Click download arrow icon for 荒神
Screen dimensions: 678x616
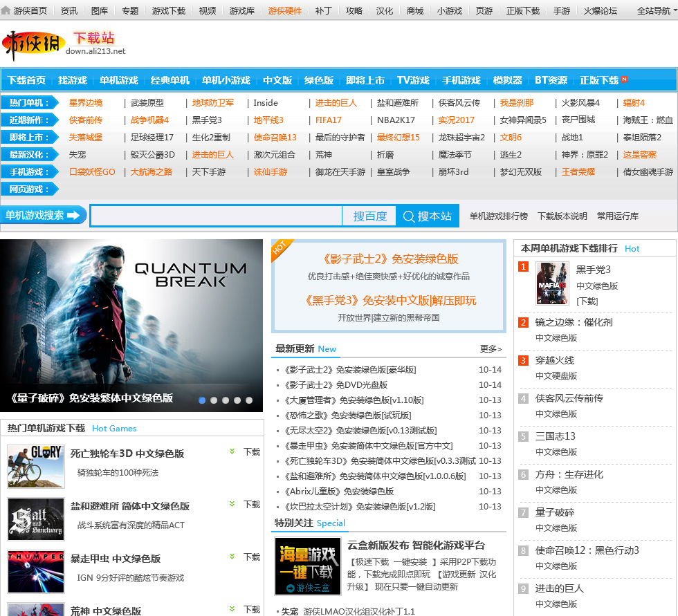click(x=232, y=609)
